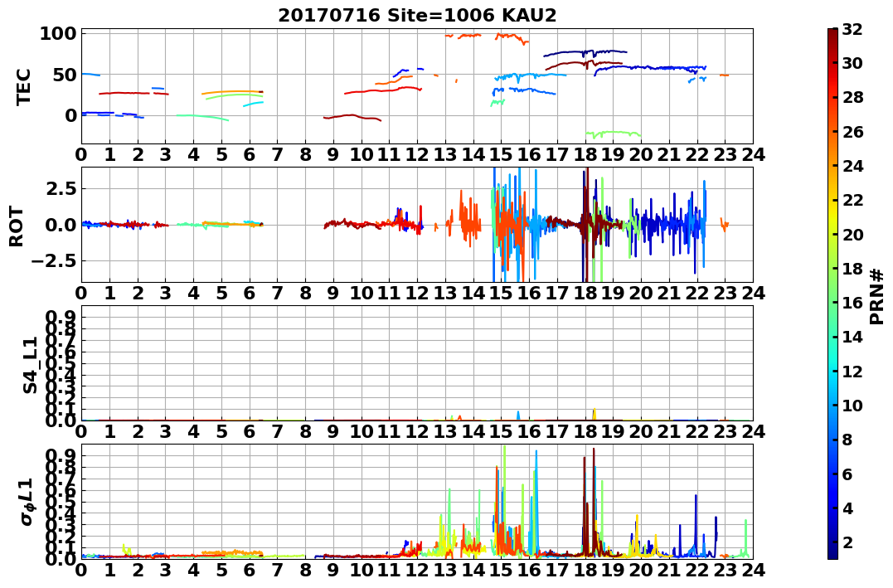Click the colorbar tick label 8

(847, 440)
